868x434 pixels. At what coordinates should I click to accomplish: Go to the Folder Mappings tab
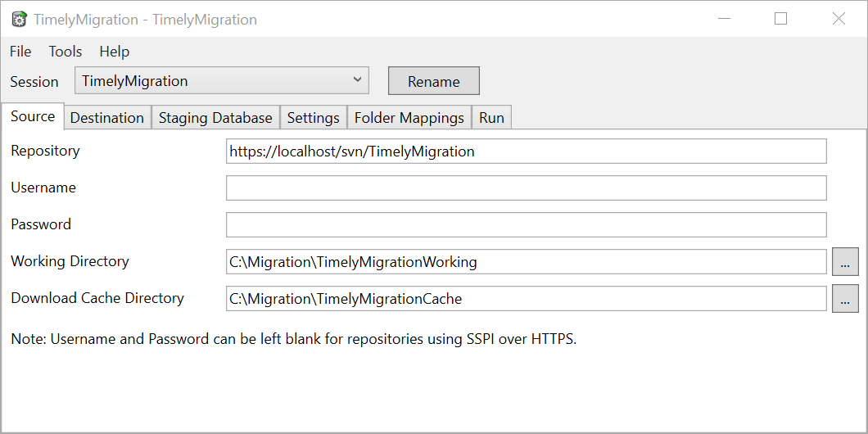tap(409, 118)
